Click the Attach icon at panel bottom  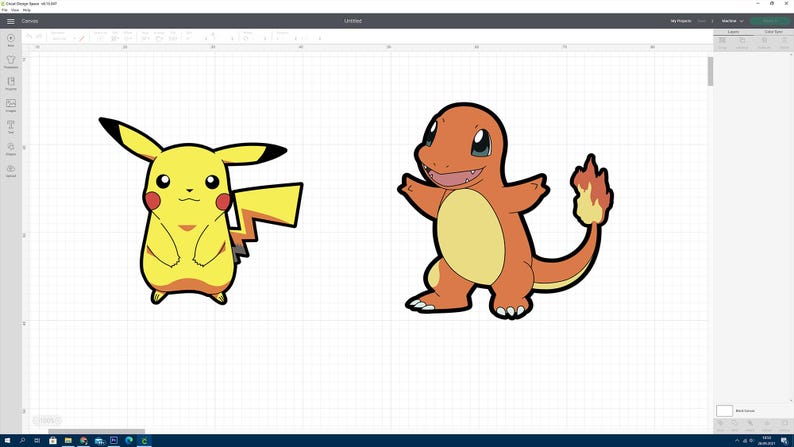pyautogui.click(x=750, y=425)
